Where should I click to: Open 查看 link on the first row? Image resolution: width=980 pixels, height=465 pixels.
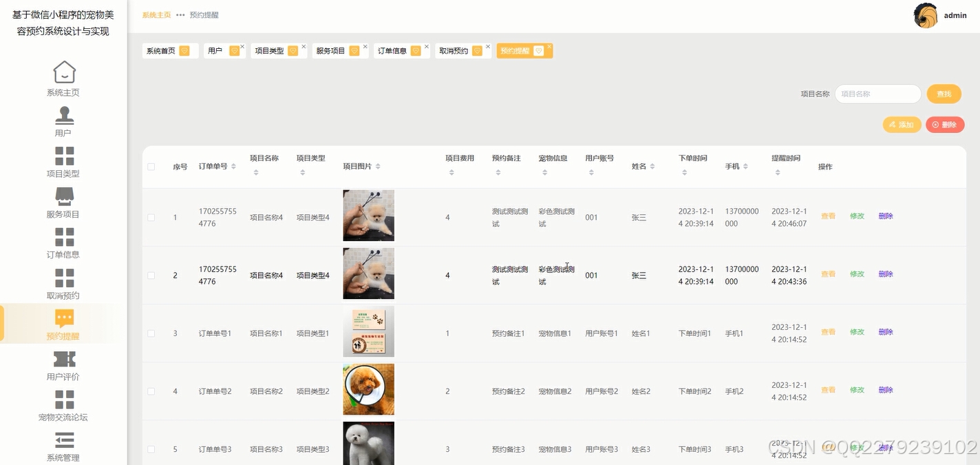coord(828,216)
